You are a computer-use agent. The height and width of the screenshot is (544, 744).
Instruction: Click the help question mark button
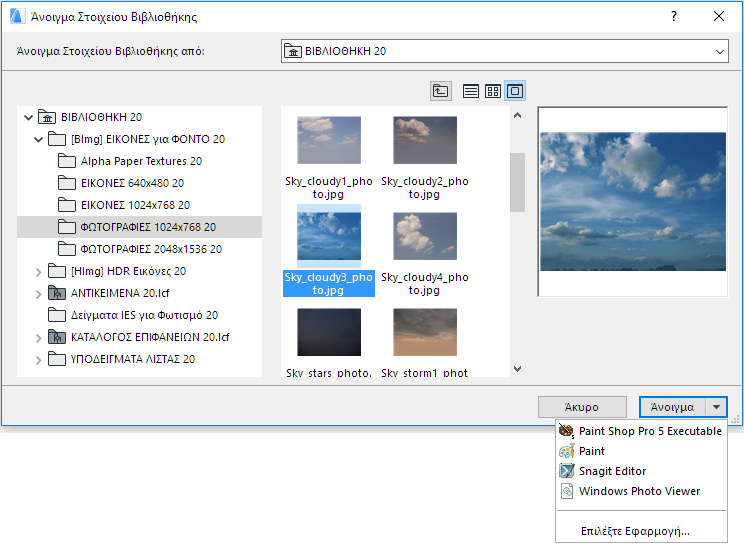[674, 16]
